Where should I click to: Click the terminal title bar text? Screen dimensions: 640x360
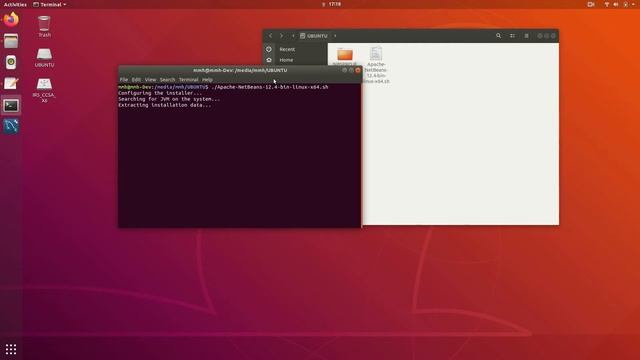coord(240,70)
